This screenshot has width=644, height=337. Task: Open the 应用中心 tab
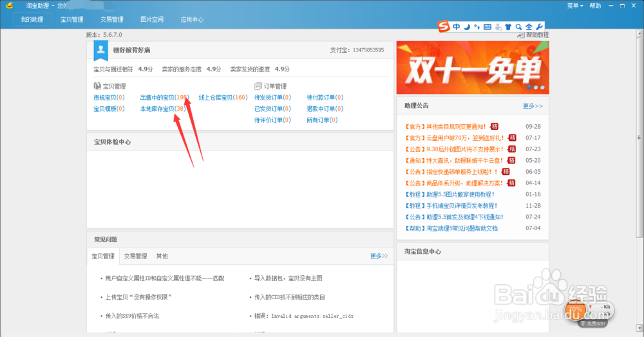192,19
